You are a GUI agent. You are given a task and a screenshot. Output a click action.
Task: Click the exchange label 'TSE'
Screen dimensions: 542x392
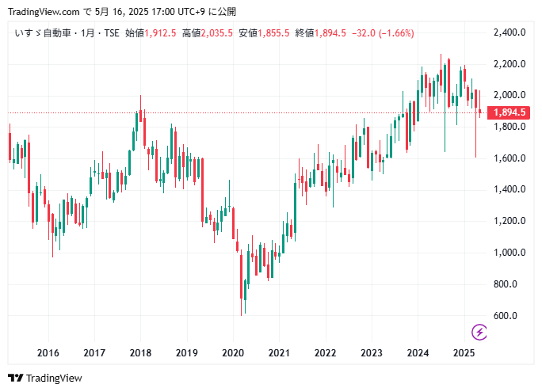112,33
